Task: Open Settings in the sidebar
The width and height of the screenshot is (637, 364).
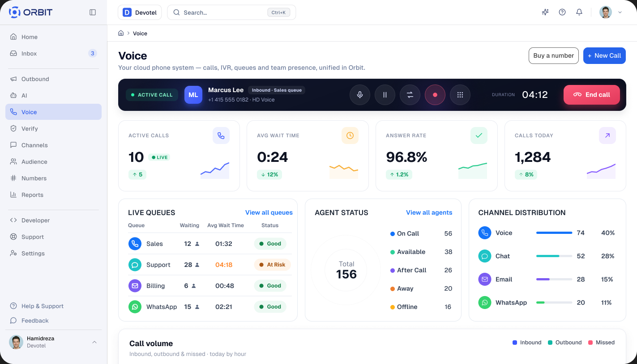Action: 53,254
